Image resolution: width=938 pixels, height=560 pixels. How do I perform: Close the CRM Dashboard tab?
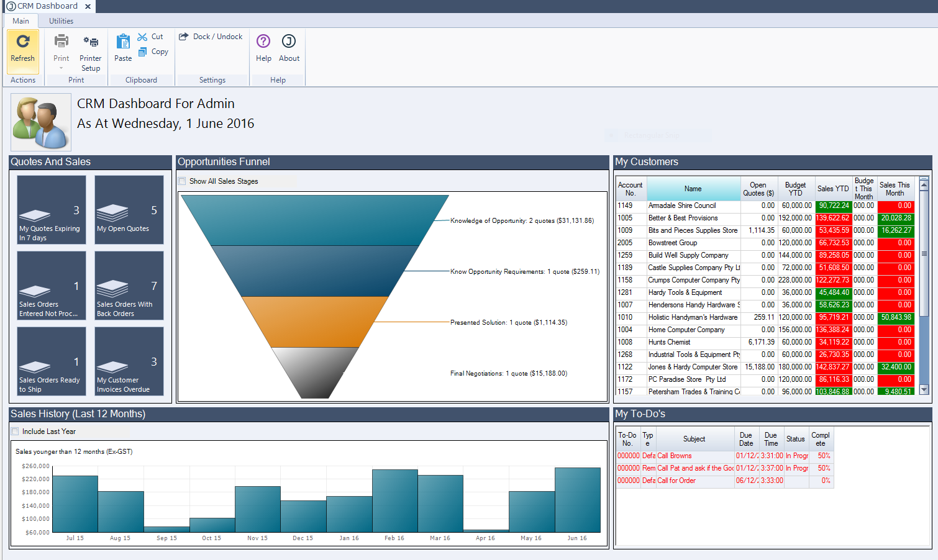tap(88, 6)
